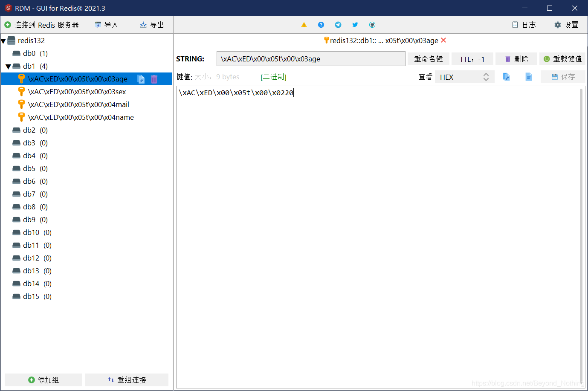The width and height of the screenshot is (588, 391).
Task: Click the db0 database icon
Action: [17, 53]
